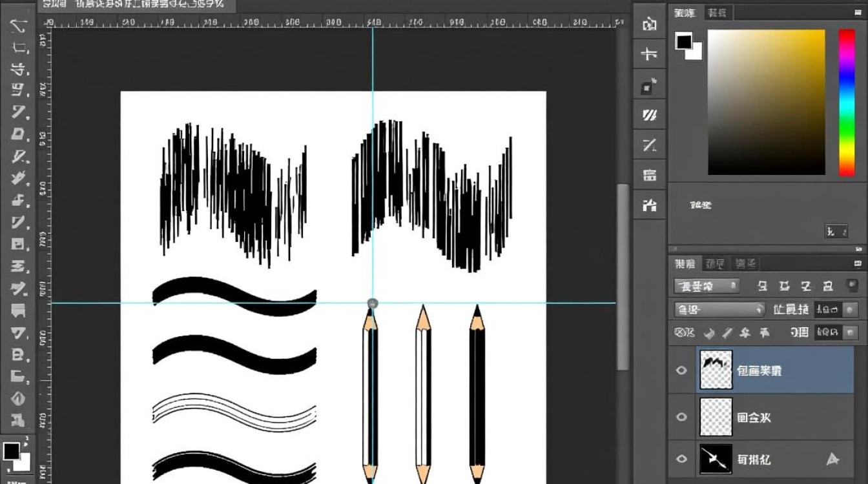Click the lock icon on the bottom layer

tap(832, 459)
